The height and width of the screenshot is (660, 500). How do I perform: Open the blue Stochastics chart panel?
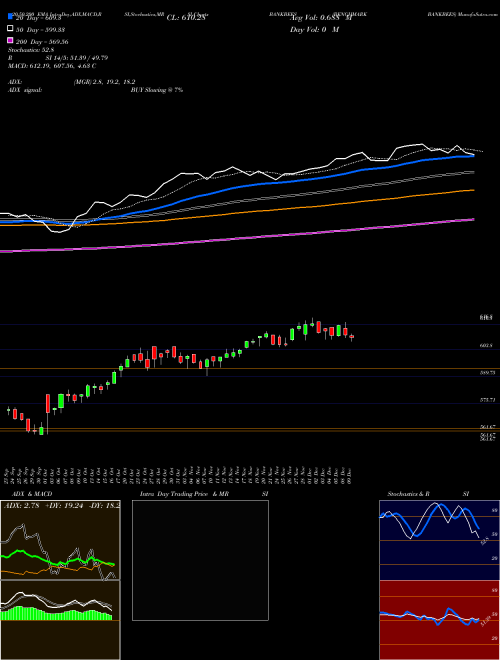[x=439, y=540]
